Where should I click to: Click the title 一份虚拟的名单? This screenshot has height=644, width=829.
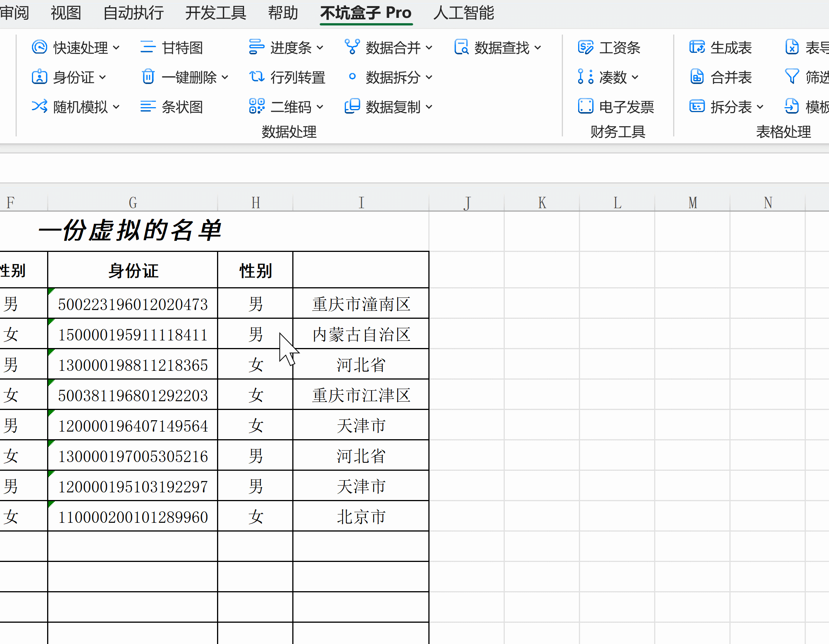[130, 230]
